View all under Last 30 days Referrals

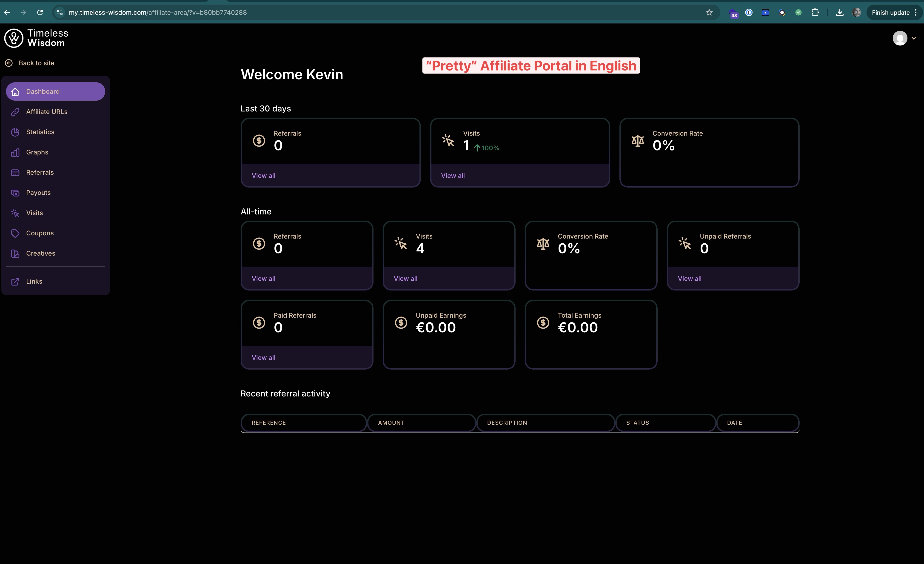point(264,176)
